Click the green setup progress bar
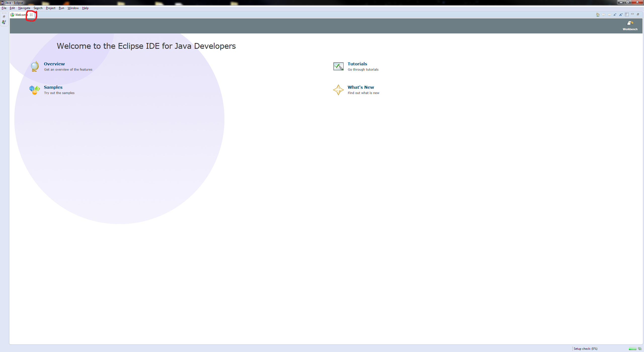The height and width of the screenshot is (352, 644). coord(632,349)
